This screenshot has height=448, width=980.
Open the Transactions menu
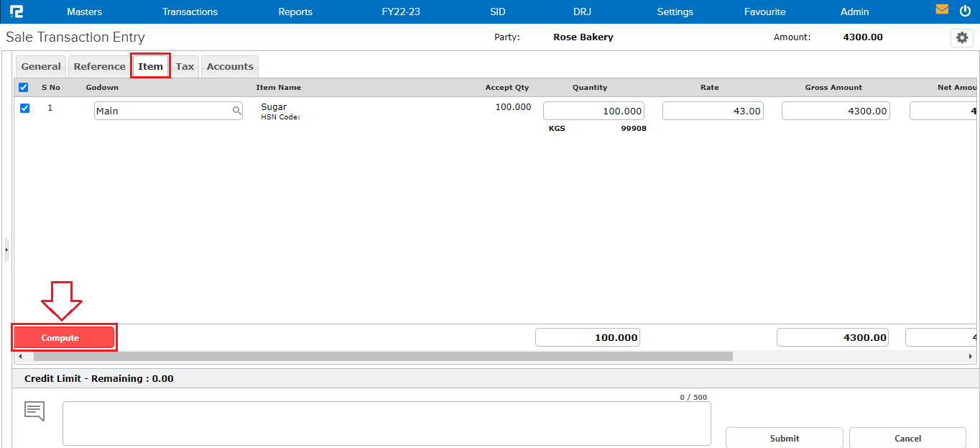[190, 12]
